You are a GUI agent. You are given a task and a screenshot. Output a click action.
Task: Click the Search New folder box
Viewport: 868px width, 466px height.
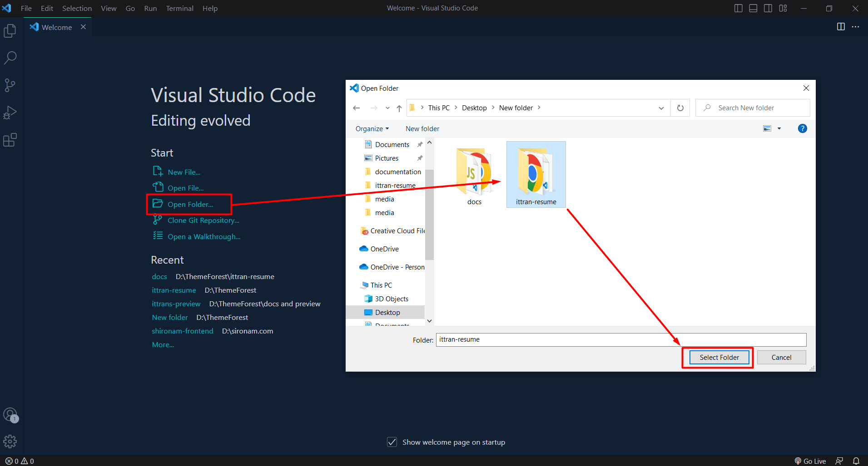pyautogui.click(x=753, y=108)
